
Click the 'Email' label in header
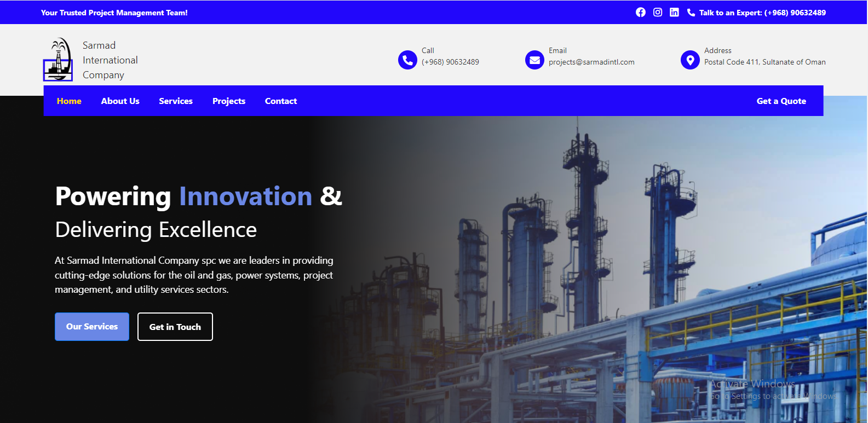pos(557,50)
